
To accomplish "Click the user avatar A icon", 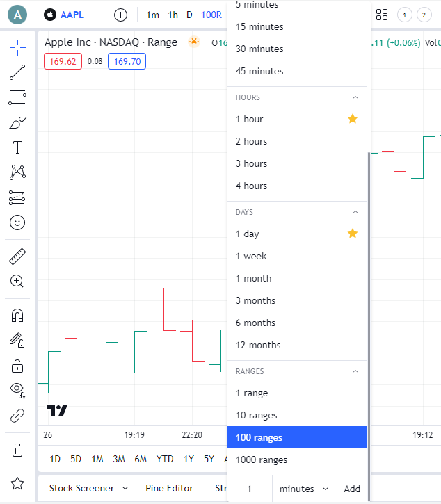I will point(17,15).
